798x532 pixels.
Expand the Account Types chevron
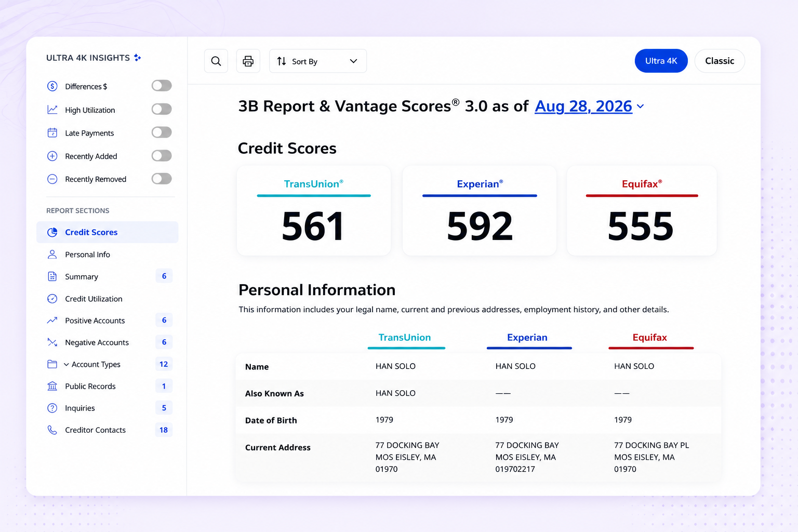[66, 365]
